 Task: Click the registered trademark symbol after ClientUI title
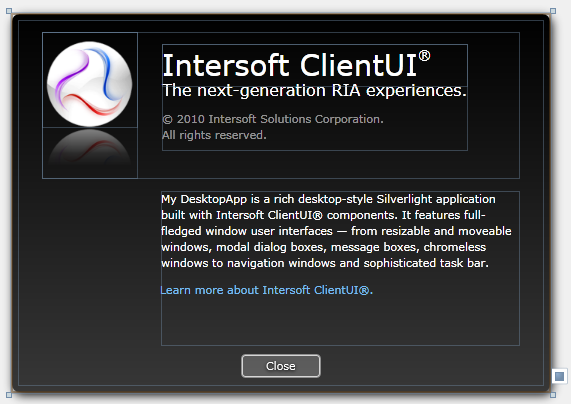coord(424,56)
